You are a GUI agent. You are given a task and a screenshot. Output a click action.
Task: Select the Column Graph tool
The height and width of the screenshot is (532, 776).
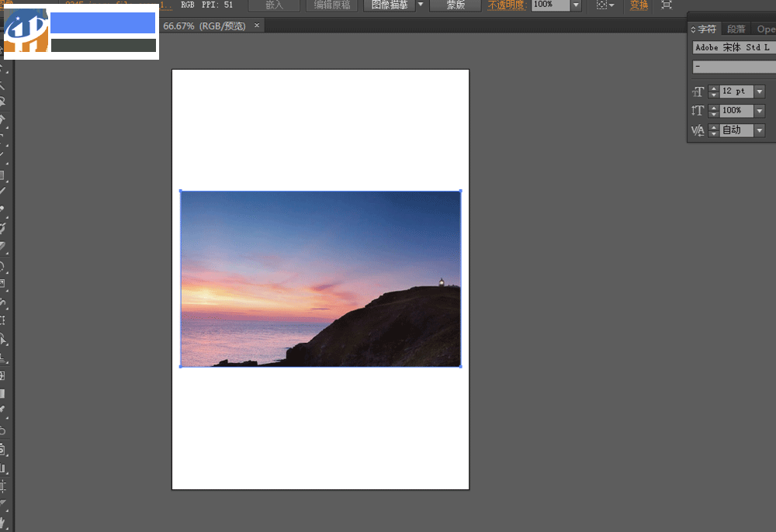click(2, 468)
